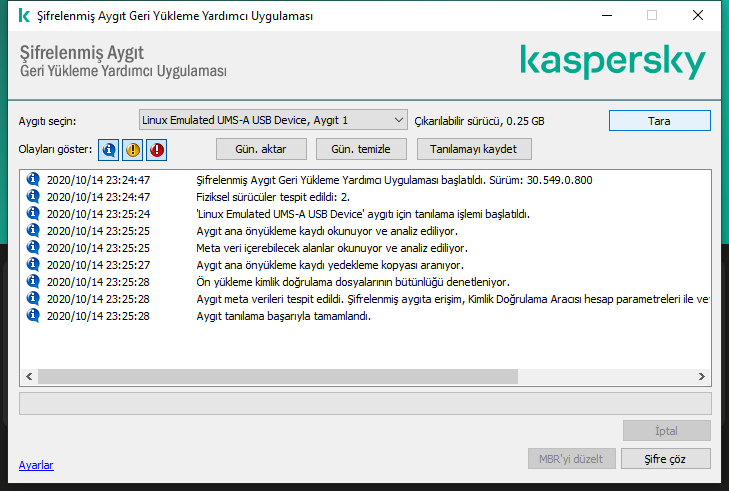The image size is (729, 491).
Task: Click info icon of 23:24:47 Sürüm log entry
Action: [33, 179]
